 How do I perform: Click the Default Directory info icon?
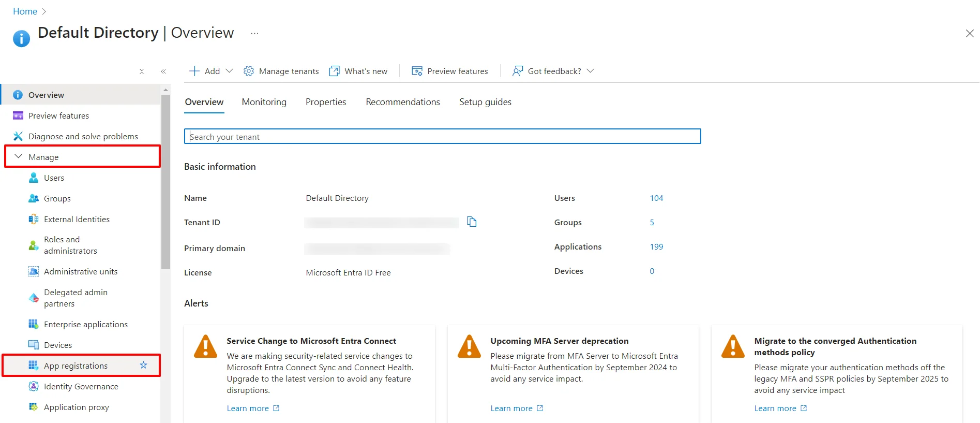pyautogui.click(x=21, y=38)
